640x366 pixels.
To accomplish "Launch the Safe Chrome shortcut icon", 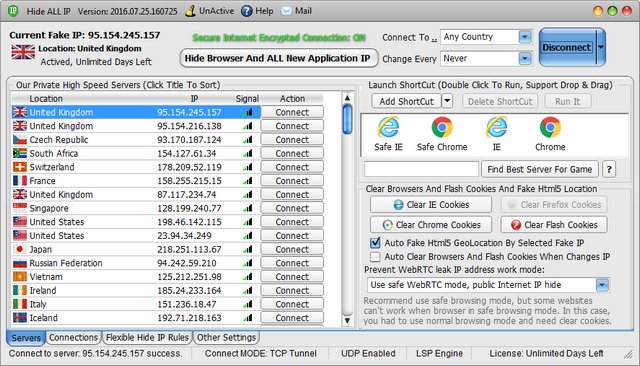I will (442, 127).
